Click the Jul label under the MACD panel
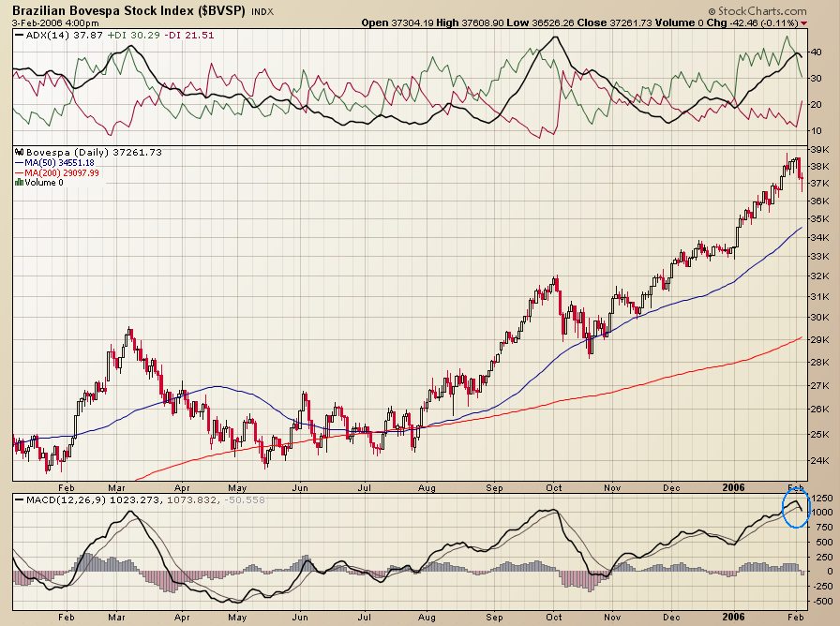The width and height of the screenshot is (840, 626). [365, 617]
